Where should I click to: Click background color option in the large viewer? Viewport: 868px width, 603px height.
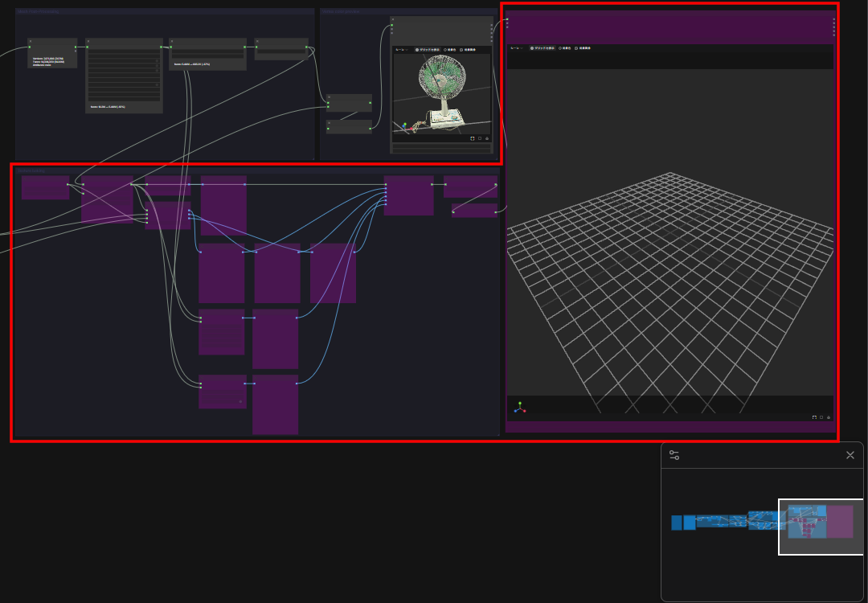564,48
